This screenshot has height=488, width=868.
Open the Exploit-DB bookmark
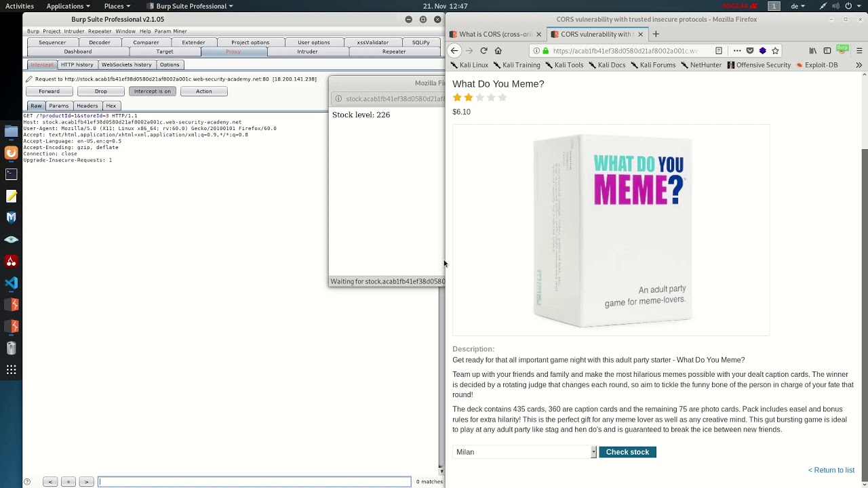click(817, 65)
